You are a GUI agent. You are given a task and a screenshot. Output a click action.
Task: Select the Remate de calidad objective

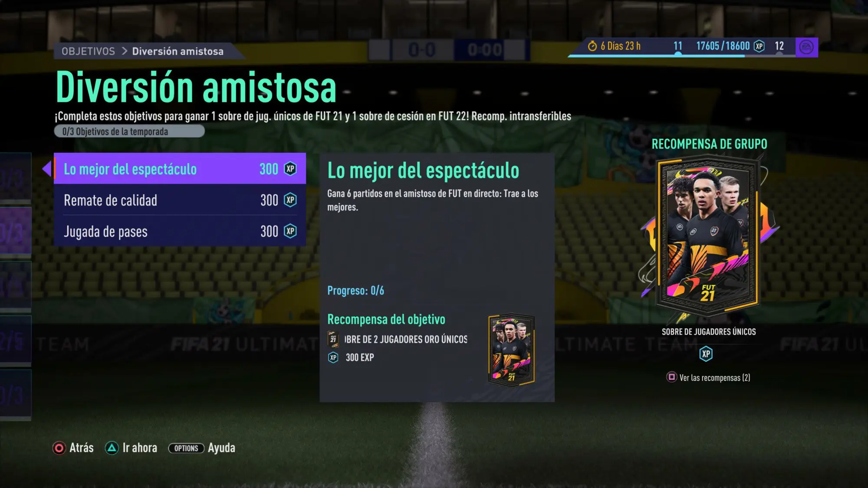coord(180,200)
